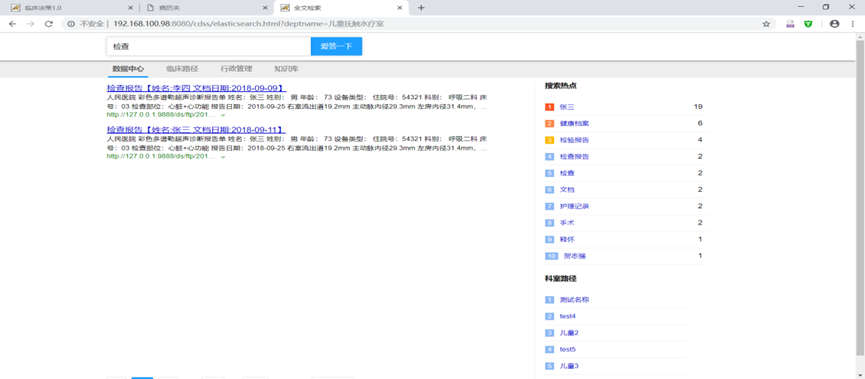Close the 全文检索 tab
Viewport: 865px width, 379px height.
(x=399, y=8)
